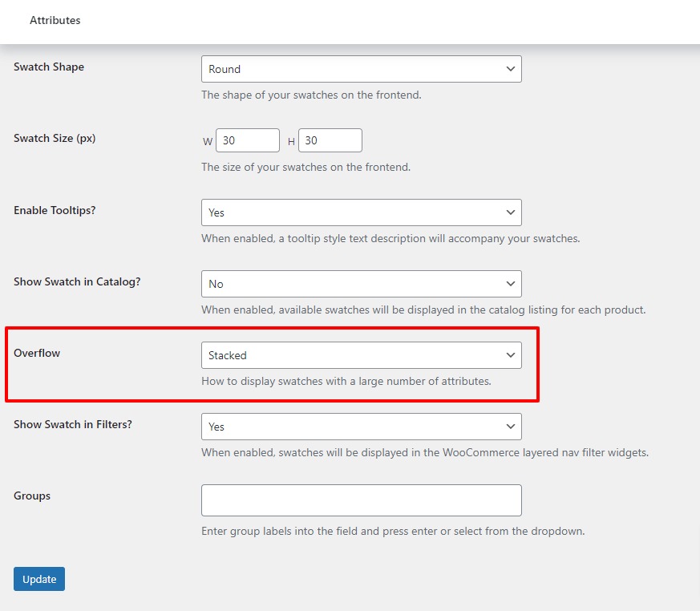Click the Show Swatch in Catalog? label

point(77,281)
